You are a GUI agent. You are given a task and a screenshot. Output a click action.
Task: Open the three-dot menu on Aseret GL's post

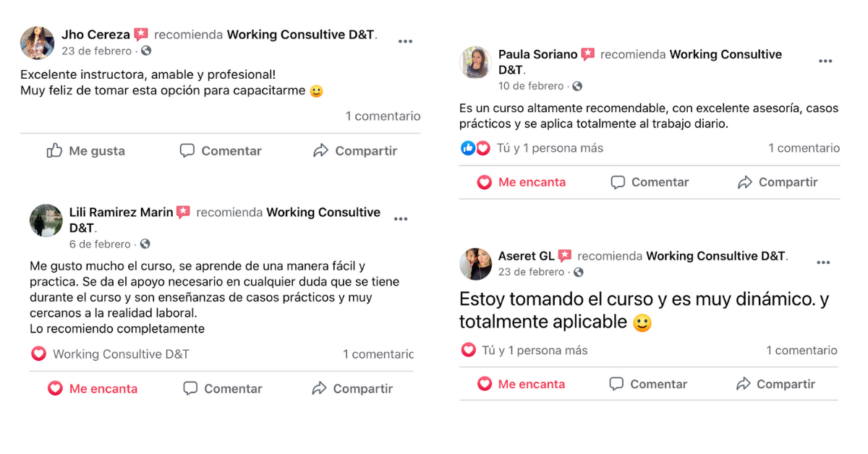coord(823,263)
